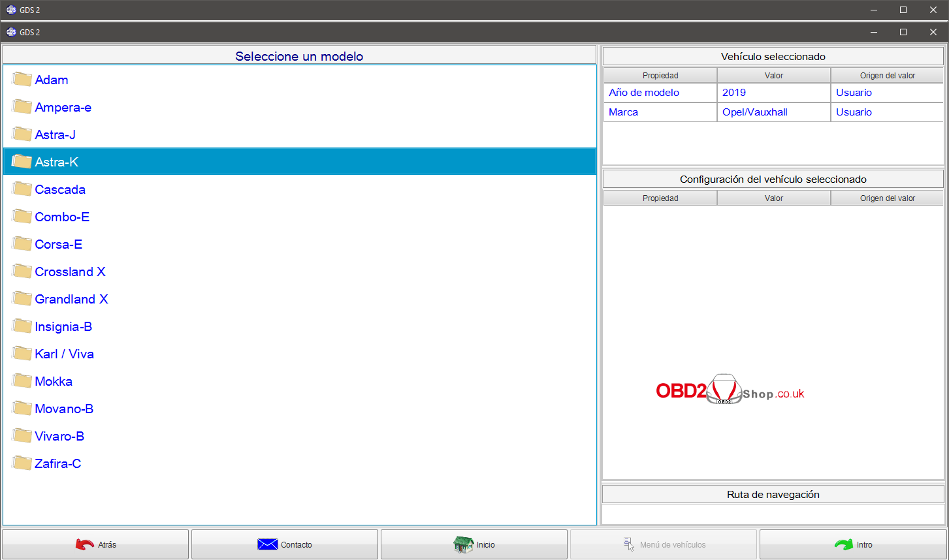Image resolution: width=949 pixels, height=560 pixels.
Task: Click the red arrow Atrás icon
Action: 85,544
